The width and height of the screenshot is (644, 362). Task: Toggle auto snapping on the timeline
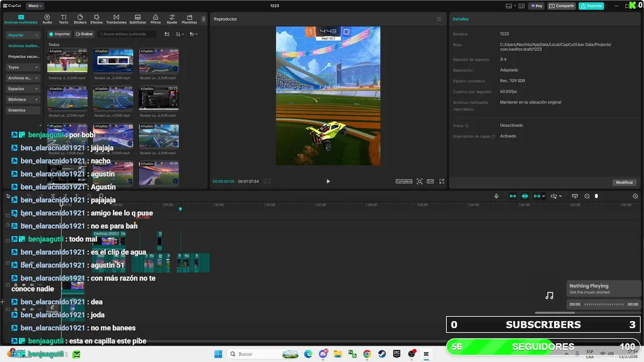(525, 196)
